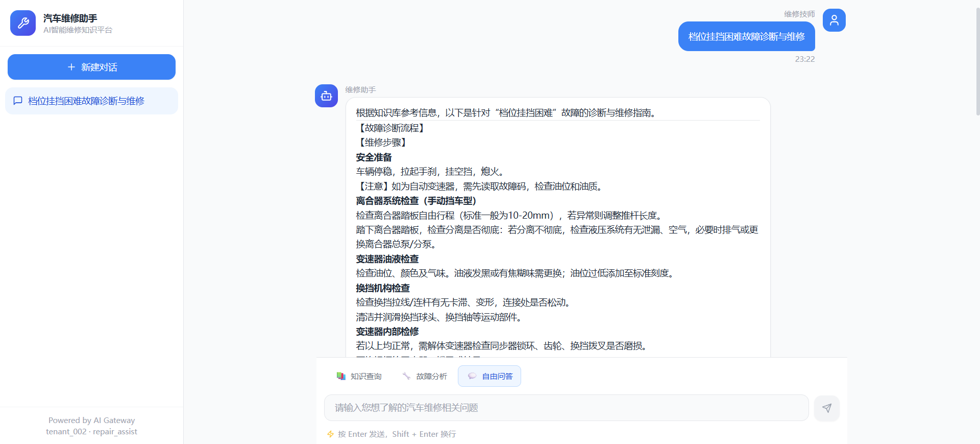Screen dimensions: 980x444
Task: Click the 【故障诊断流程】 line
Action: pos(391,128)
